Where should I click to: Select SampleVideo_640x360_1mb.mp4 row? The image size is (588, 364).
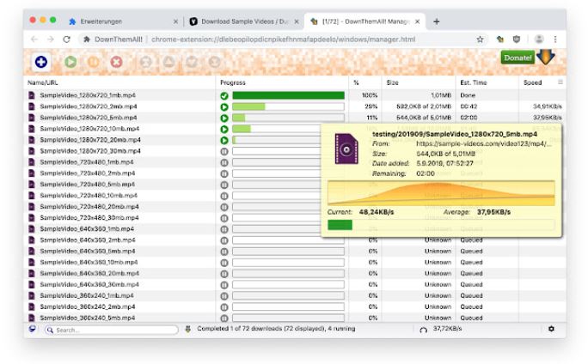tap(173, 229)
